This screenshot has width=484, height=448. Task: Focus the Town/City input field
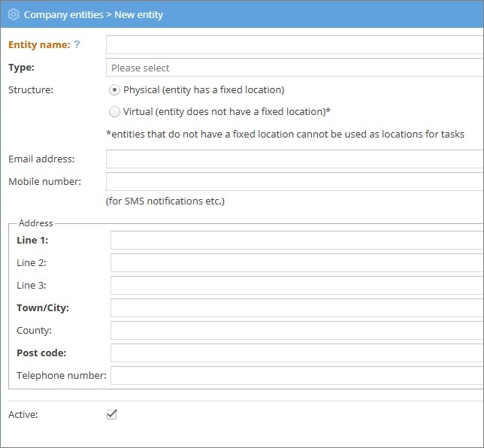pos(297,307)
